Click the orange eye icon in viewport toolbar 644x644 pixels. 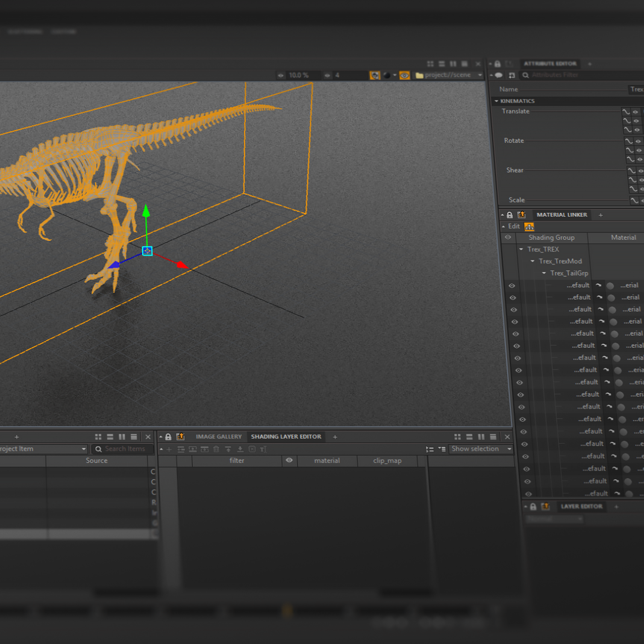click(x=405, y=75)
